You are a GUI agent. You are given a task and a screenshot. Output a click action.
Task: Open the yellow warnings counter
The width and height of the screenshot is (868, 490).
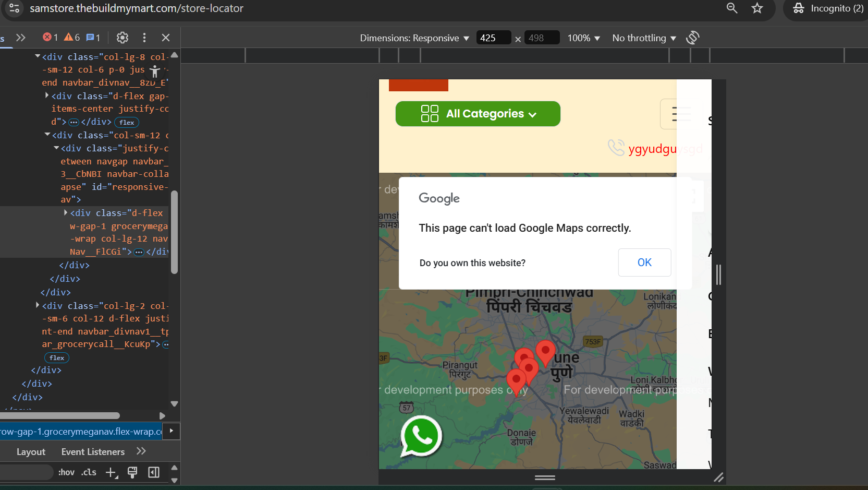(x=72, y=38)
